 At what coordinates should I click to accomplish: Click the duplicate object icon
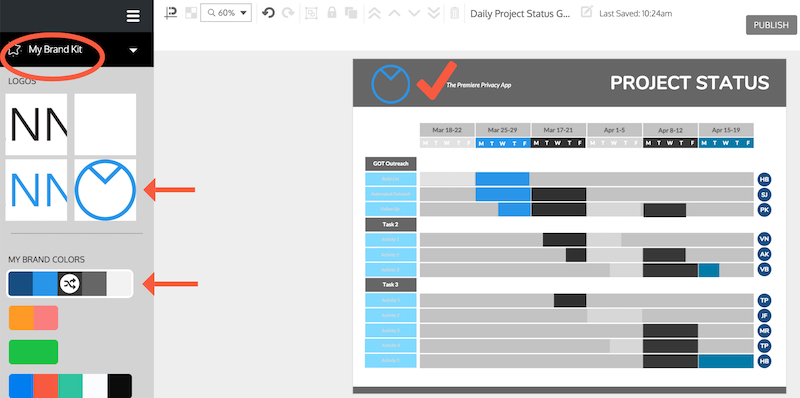(351, 13)
